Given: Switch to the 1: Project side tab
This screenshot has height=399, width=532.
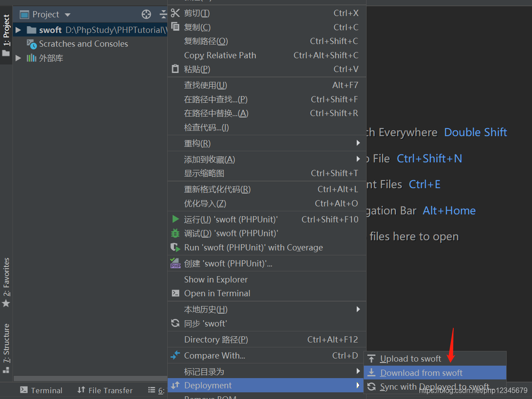Looking at the screenshot, I should point(6,35).
